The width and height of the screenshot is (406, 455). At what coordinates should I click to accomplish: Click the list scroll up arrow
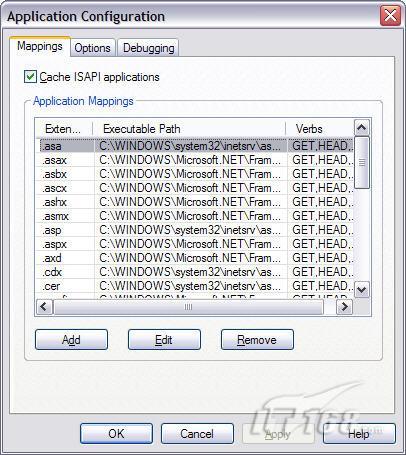362,127
